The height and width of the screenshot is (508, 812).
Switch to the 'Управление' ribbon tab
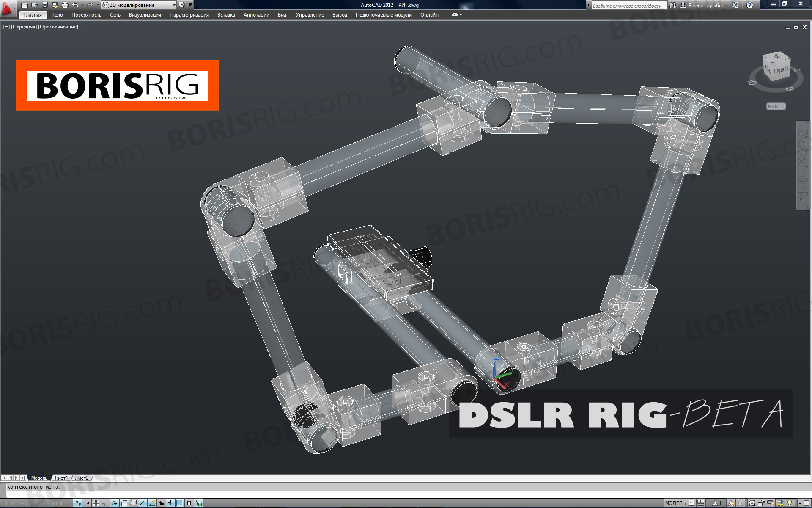[x=310, y=15]
